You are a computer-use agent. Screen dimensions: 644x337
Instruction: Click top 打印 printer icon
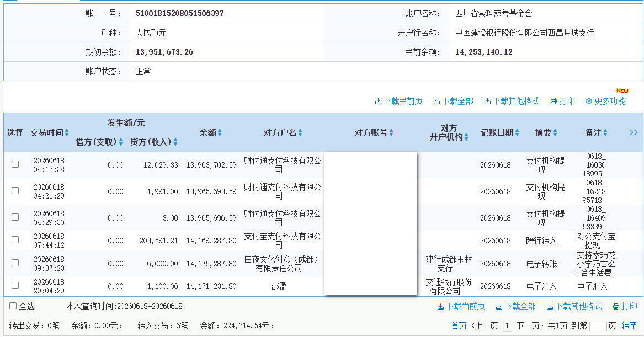(x=553, y=101)
